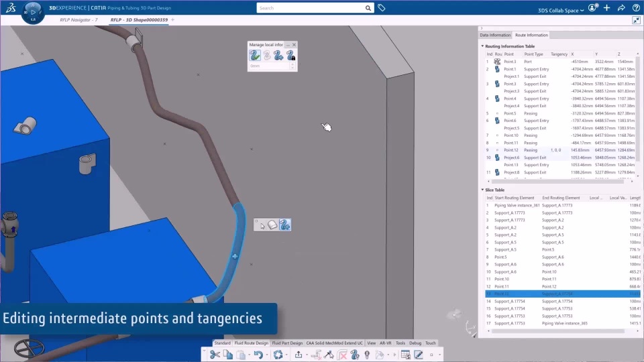Click into the Search field

click(x=311, y=8)
